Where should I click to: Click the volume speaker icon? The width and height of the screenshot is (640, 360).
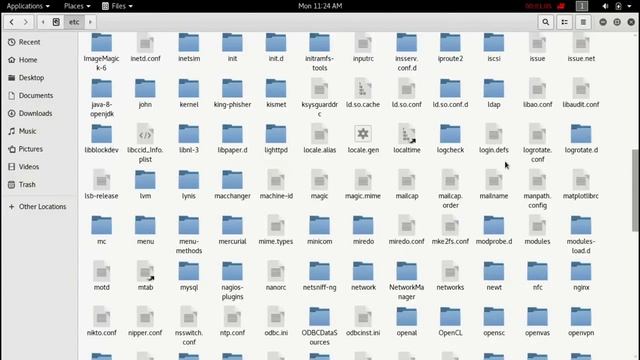click(605, 6)
